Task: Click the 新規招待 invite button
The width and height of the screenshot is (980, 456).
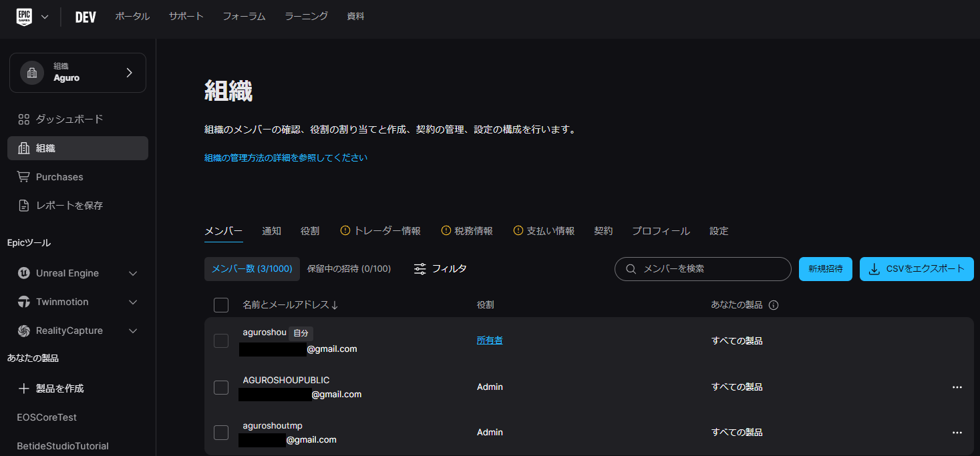Action: coord(825,268)
